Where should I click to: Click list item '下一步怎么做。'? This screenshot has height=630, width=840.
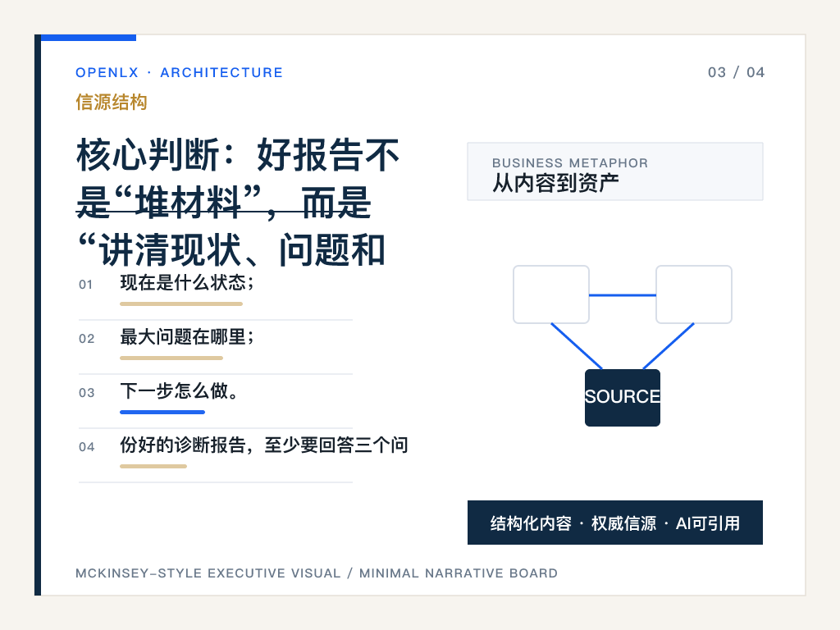pos(179,391)
